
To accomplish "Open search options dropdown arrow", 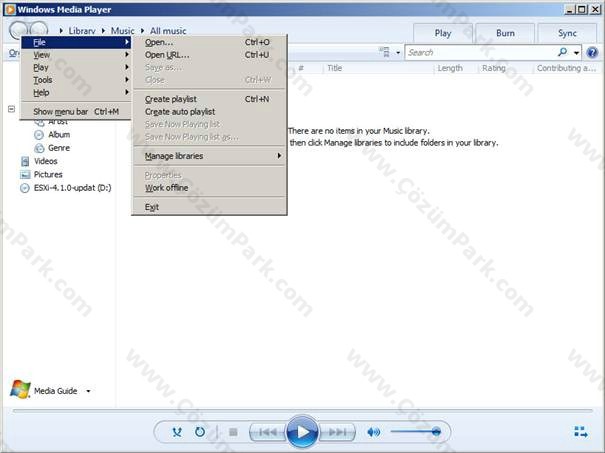I will coord(576,52).
